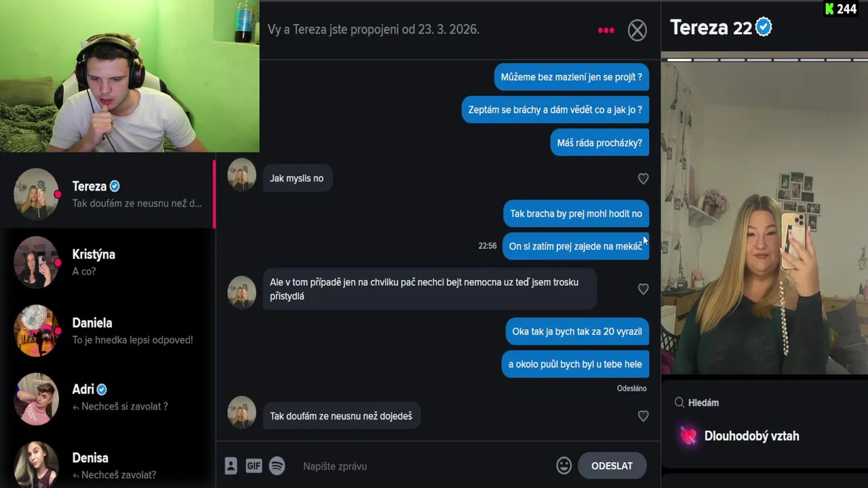
Task: Click the second photo indicator bar on the profile
Action: point(705,60)
